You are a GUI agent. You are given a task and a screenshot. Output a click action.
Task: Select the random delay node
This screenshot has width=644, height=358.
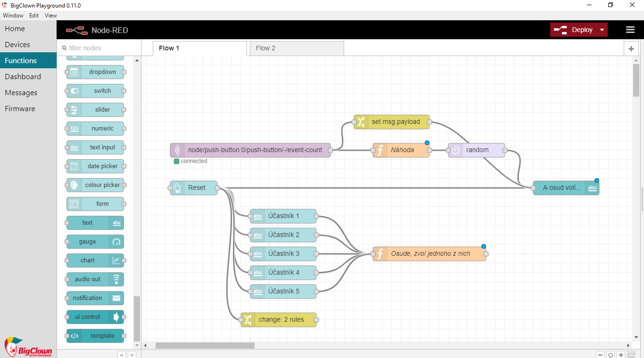477,150
